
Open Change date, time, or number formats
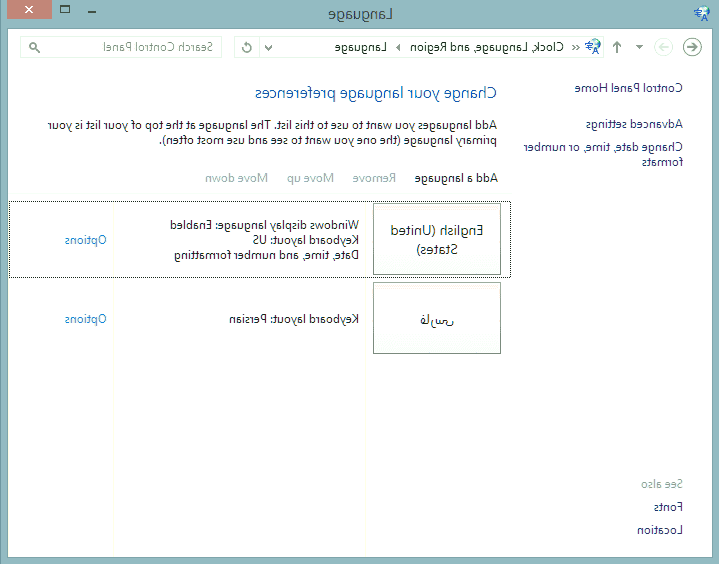603,154
